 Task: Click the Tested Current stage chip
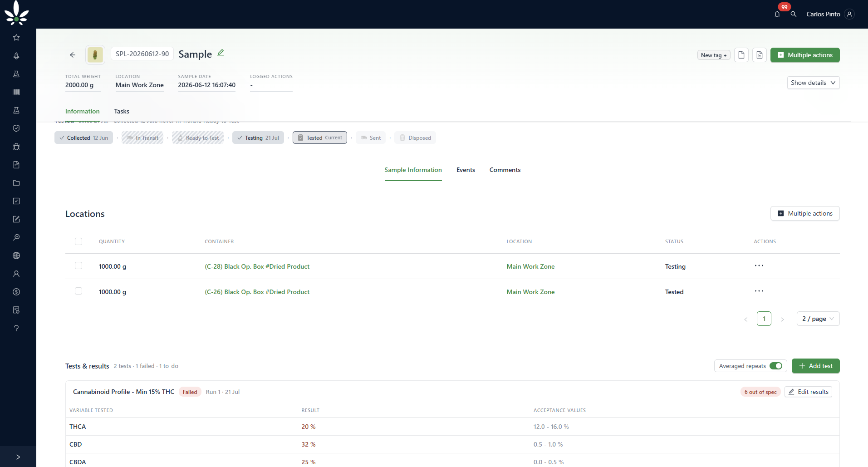(319, 138)
